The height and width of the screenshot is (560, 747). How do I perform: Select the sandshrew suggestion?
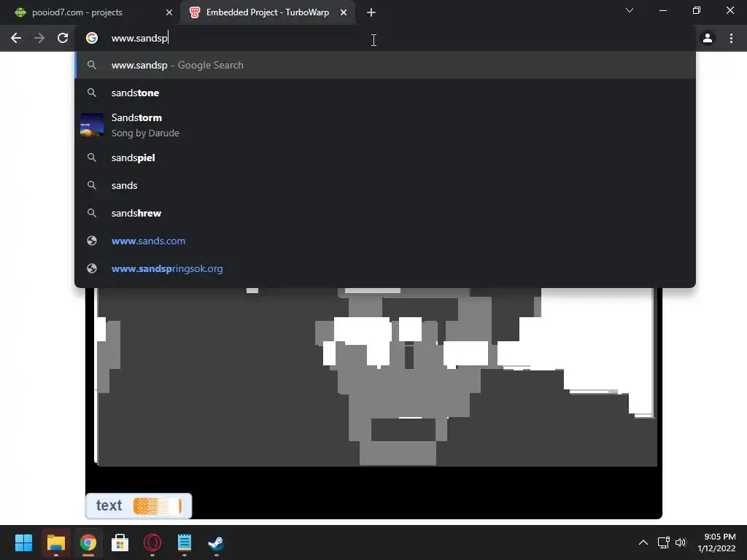[x=385, y=213]
